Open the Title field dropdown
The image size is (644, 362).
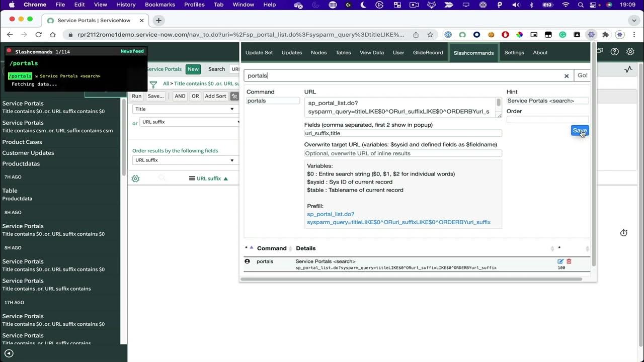pos(185,109)
